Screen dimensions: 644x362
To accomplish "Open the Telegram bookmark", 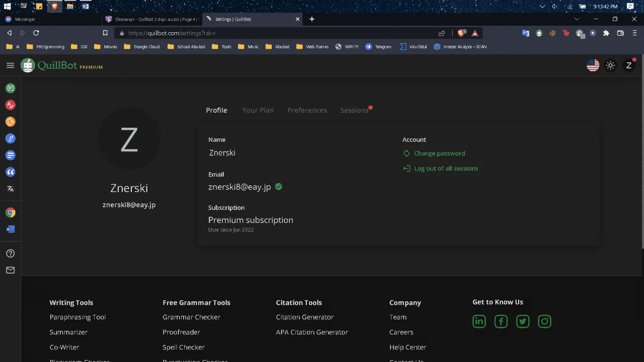I will (378, 47).
